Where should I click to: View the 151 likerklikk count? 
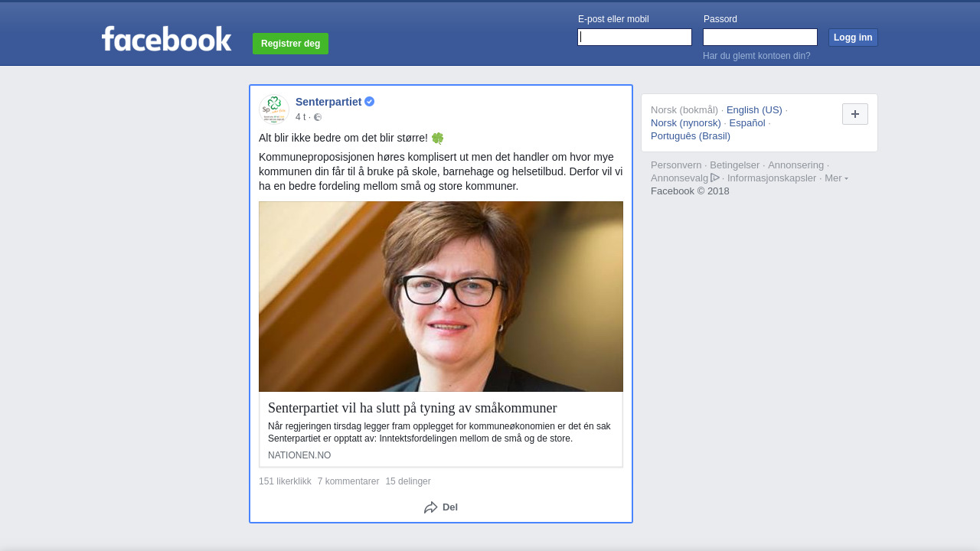click(285, 481)
